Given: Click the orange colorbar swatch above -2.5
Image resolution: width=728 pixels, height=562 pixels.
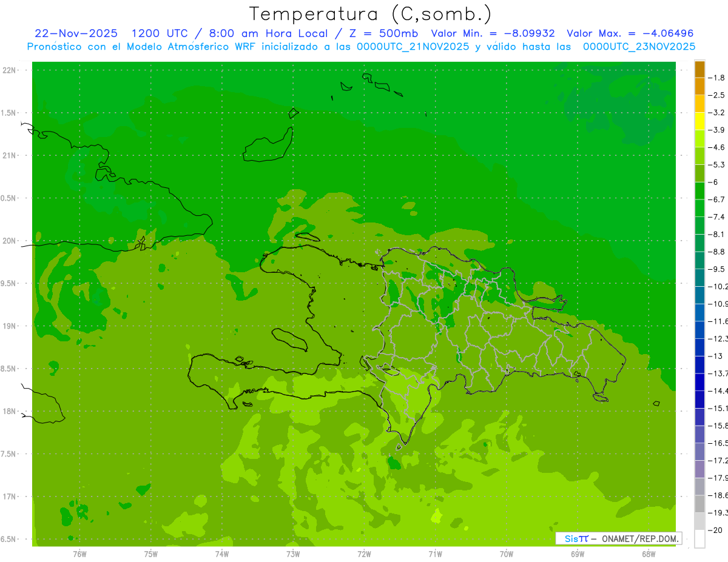Looking at the screenshot, I should (x=699, y=86).
